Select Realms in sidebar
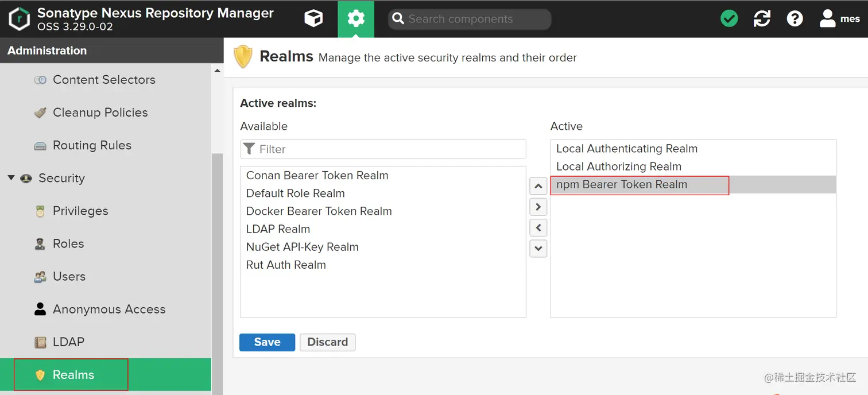868x395 pixels. [x=106, y=375]
